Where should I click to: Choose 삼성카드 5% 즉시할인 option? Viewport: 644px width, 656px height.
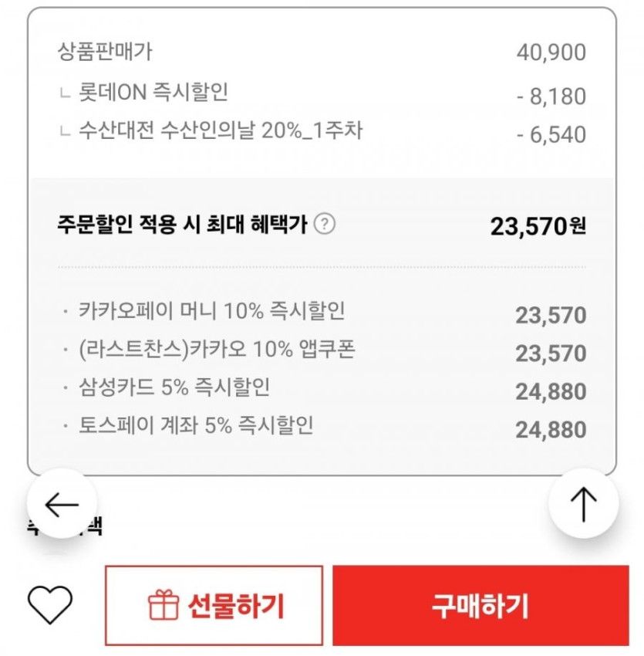(174, 387)
